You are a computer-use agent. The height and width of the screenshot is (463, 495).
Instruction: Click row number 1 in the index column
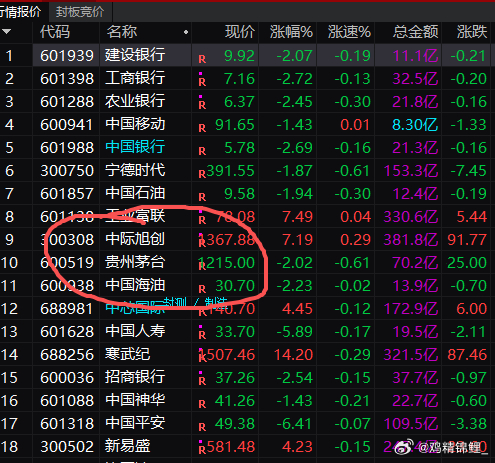(x=9, y=56)
